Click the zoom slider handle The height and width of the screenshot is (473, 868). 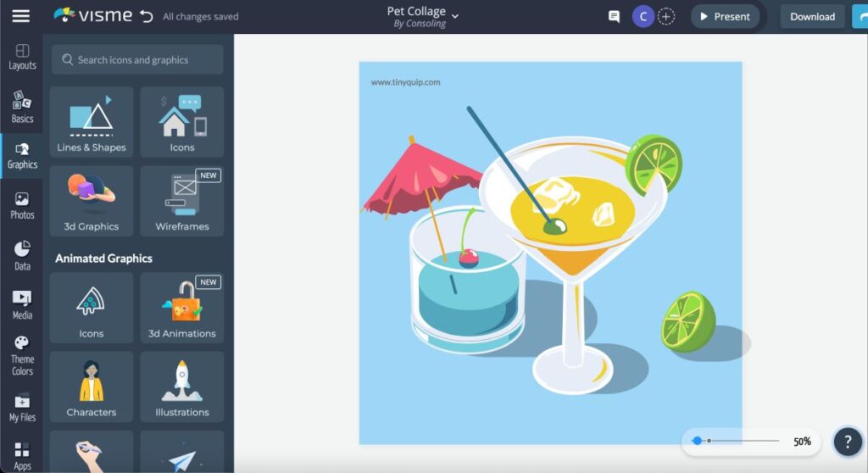pos(697,441)
